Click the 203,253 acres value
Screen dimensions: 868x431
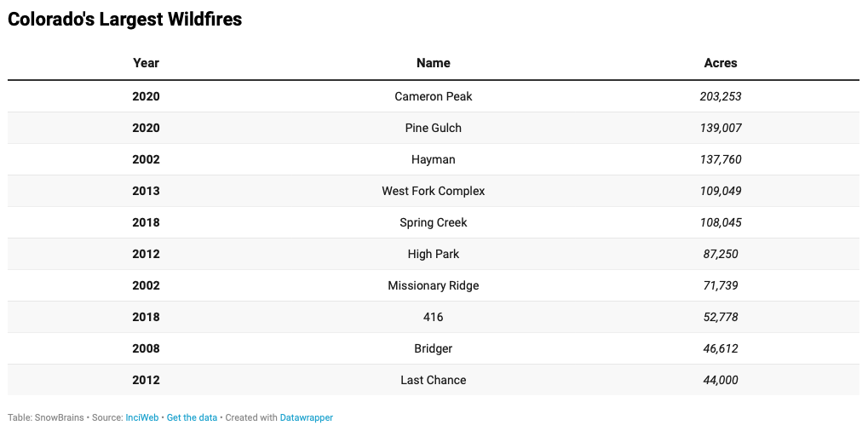(720, 96)
